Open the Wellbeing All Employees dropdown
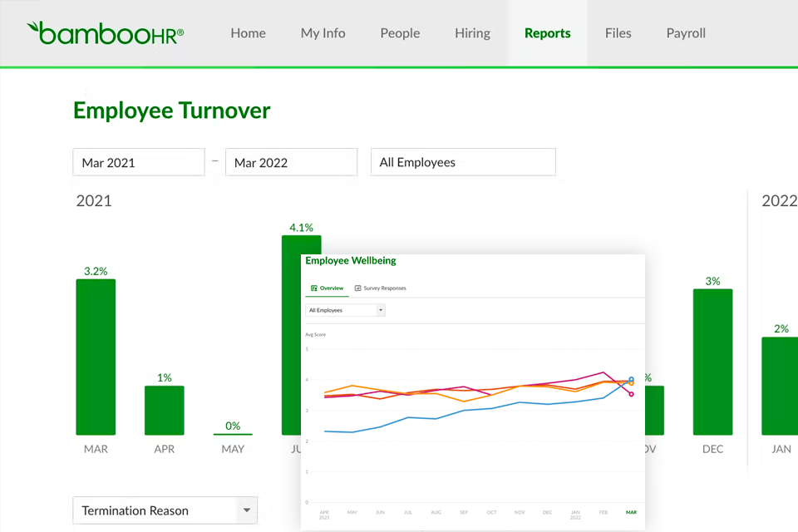This screenshot has width=798, height=532. coord(345,310)
